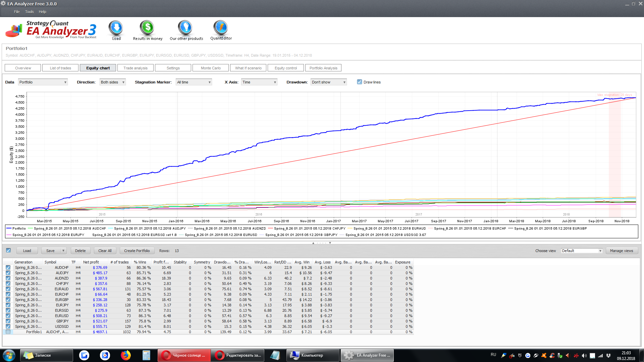Launch QuantEditor from the toolbar
The height and width of the screenshot is (362, 644).
pos(221,28)
